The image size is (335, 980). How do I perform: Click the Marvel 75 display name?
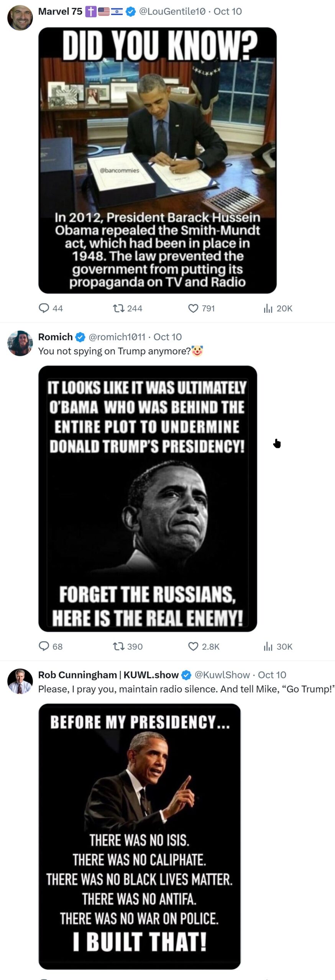click(x=60, y=11)
